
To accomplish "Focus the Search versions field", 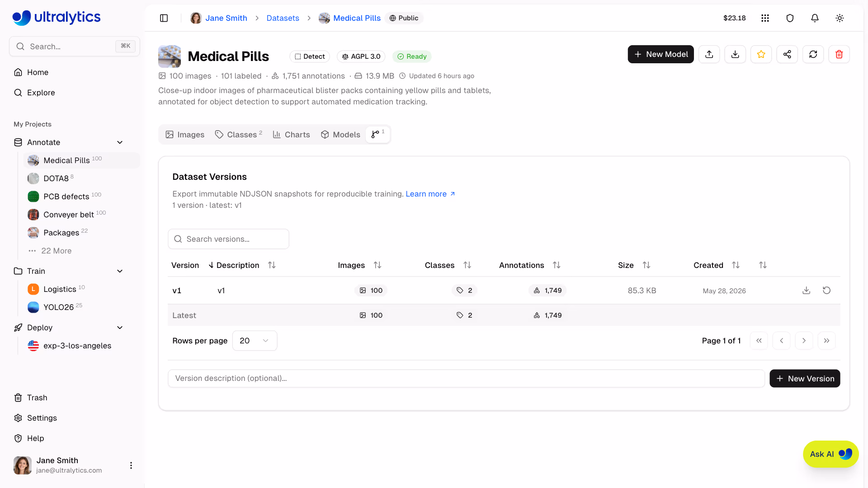I will pos(228,239).
